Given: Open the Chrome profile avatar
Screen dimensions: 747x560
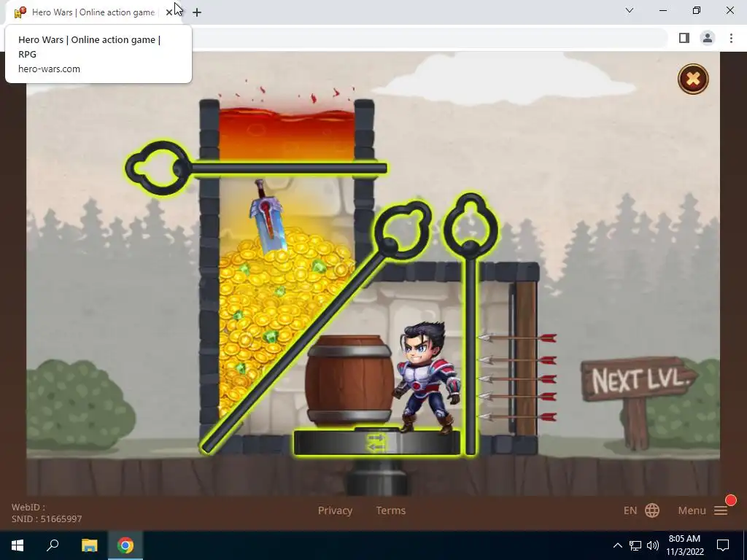Looking at the screenshot, I should [708, 38].
